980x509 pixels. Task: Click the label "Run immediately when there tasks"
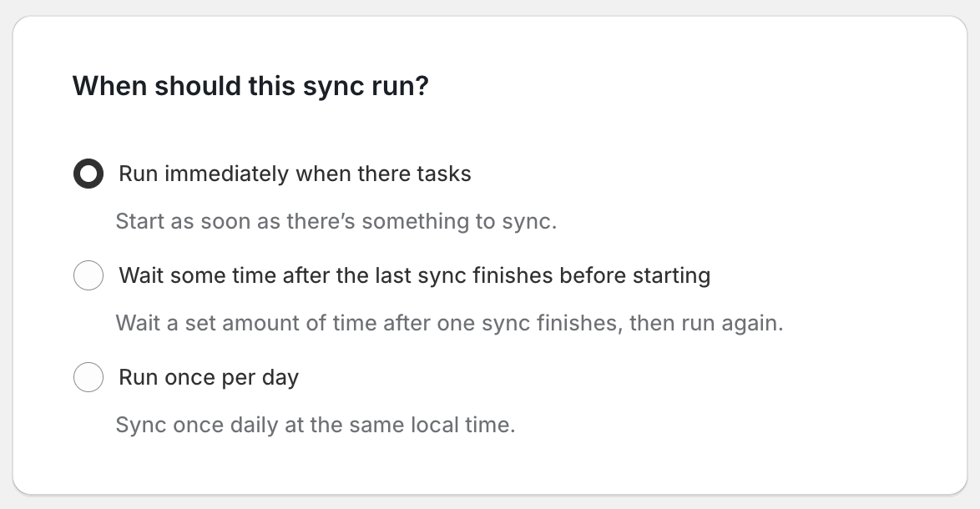(x=296, y=174)
